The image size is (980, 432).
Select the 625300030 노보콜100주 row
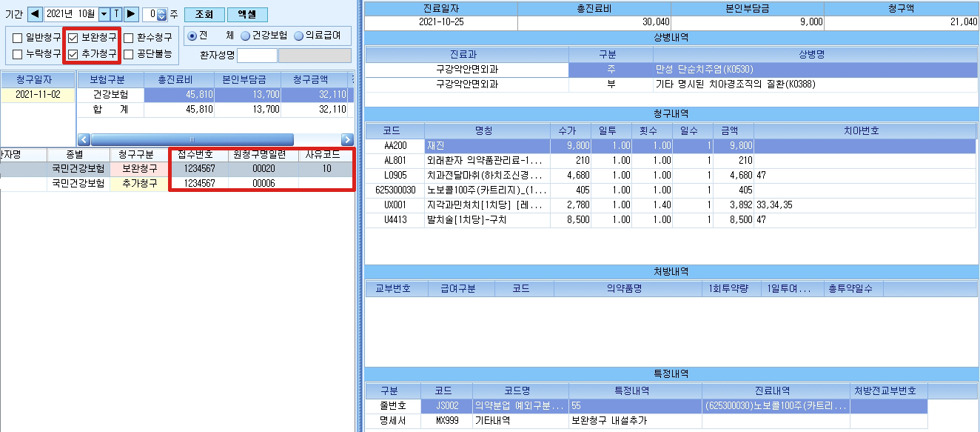(x=671, y=190)
